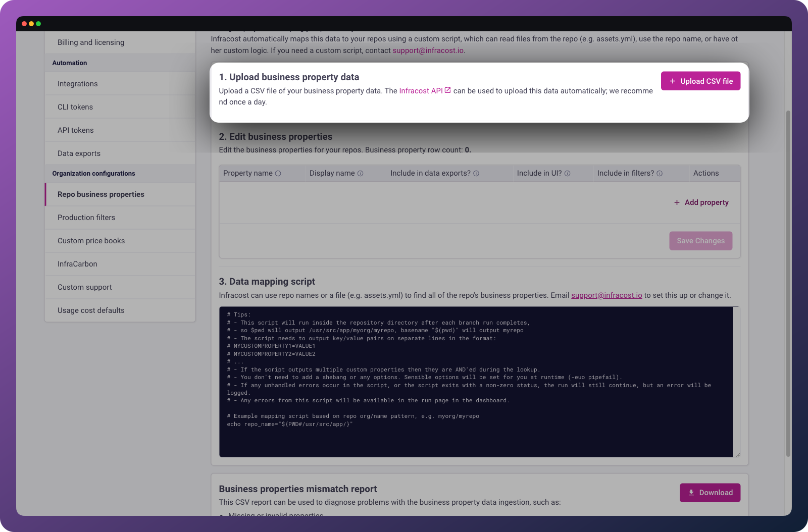Open Production filters from the sidebar
Screen dimensions: 808x532
pos(86,218)
